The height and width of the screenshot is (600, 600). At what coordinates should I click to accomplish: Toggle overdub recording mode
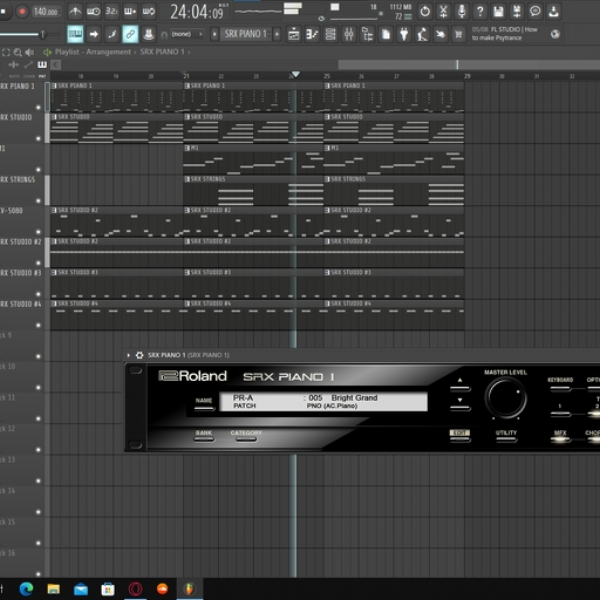coord(130,11)
